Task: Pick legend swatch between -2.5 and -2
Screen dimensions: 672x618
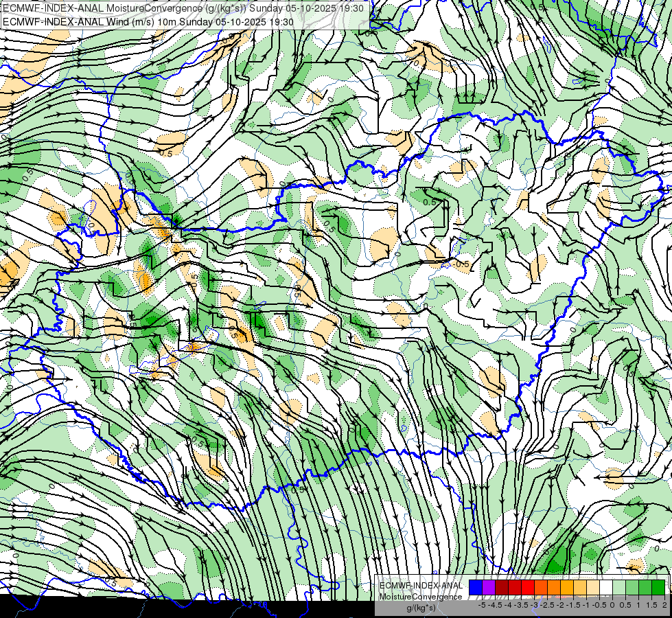Action: 554,588
